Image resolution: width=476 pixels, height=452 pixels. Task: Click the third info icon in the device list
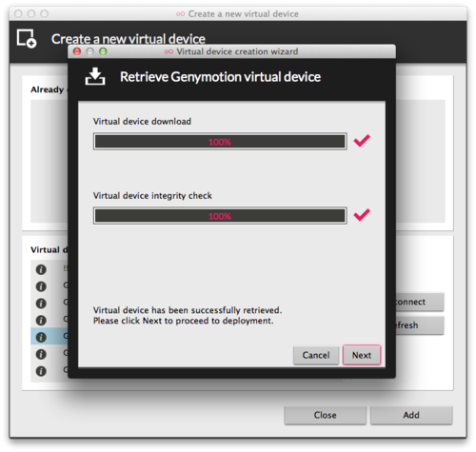(x=41, y=304)
